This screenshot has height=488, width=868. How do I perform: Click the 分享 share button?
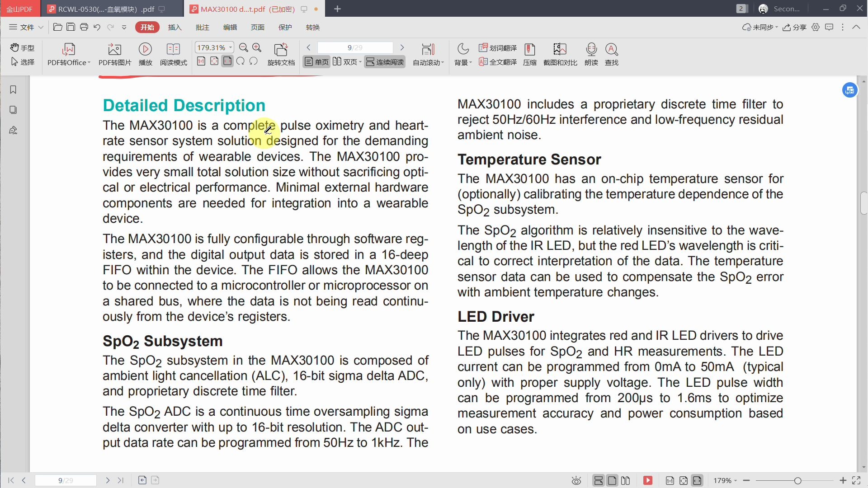(x=795, y=28)
